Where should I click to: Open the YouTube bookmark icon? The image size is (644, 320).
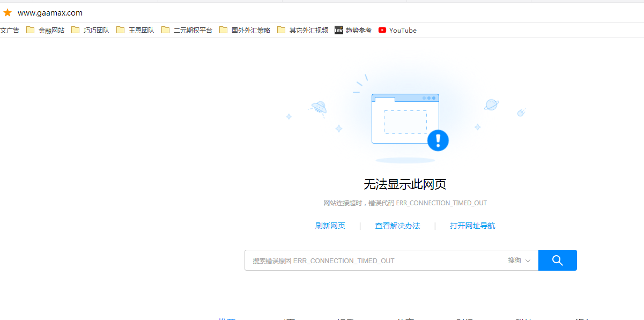382,31
